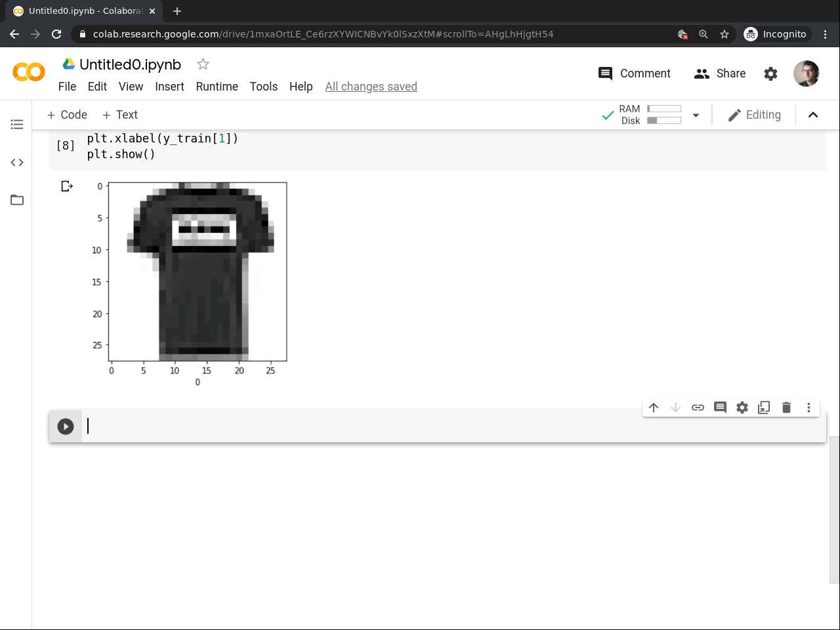Share the notebook

720,73
